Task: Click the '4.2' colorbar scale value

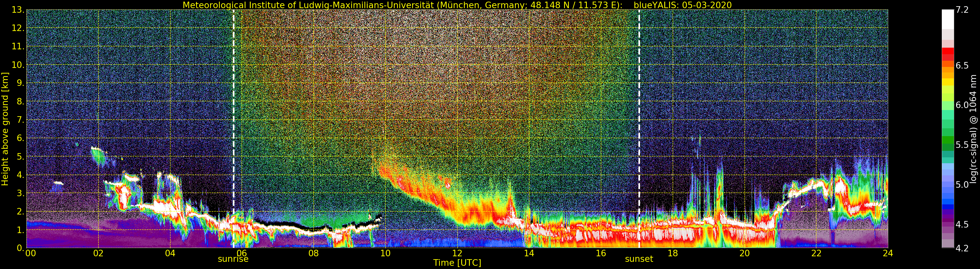Action: point(962,248)
